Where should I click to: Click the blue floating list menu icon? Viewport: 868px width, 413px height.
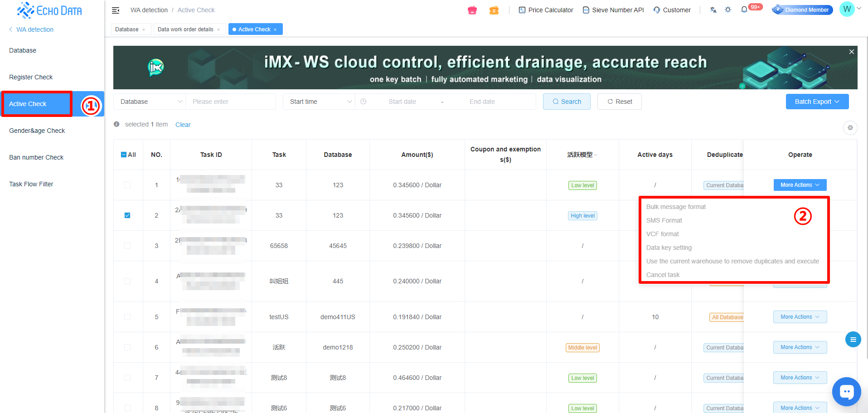(853, 340)
